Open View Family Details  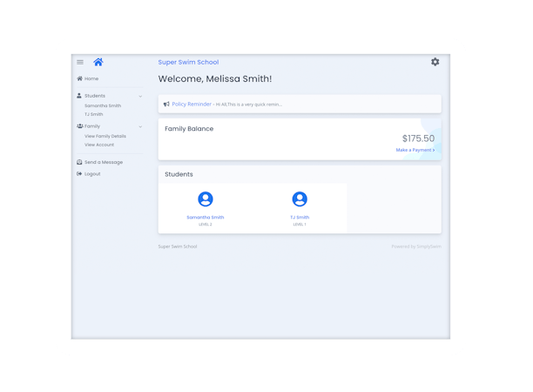[x=105, y=136]
